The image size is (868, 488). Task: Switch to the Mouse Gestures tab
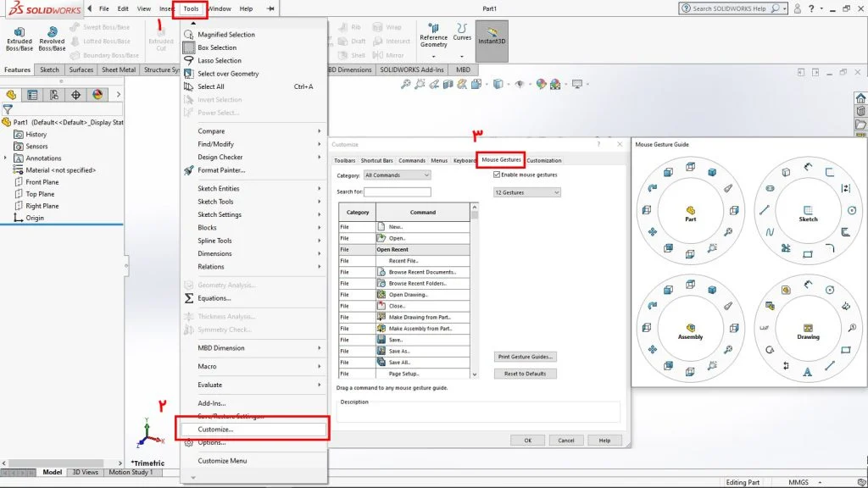pyautogui.click(x=501, y=159)
